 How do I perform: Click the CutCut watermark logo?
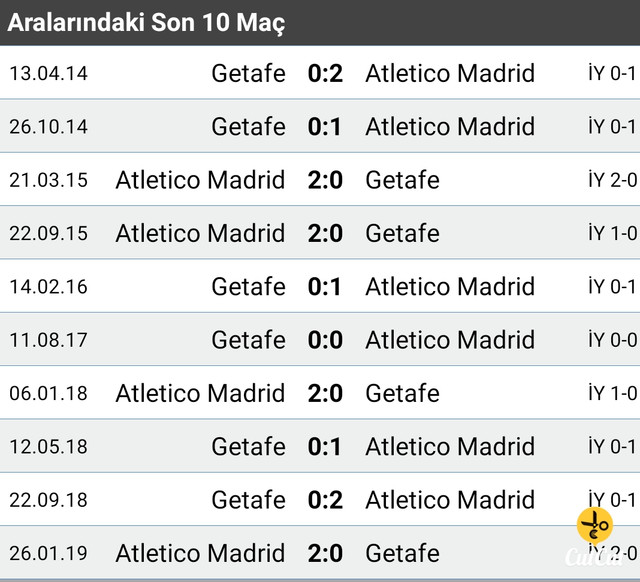[x=595, y=557]
